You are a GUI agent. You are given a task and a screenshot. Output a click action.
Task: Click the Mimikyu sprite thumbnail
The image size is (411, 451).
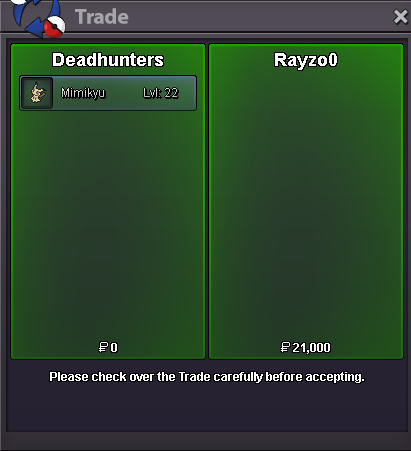coord(37,93)
